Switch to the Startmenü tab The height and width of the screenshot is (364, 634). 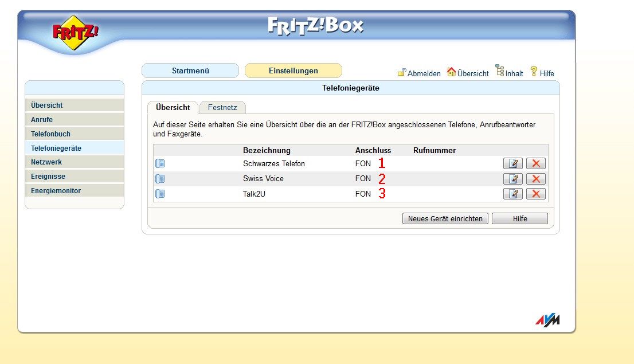(190, 71)
